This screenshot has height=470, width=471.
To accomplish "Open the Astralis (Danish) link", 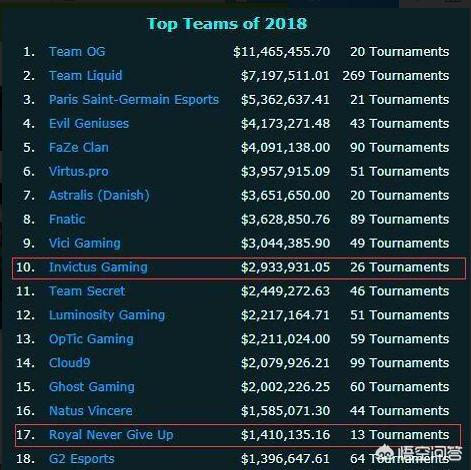I will 99,196.
